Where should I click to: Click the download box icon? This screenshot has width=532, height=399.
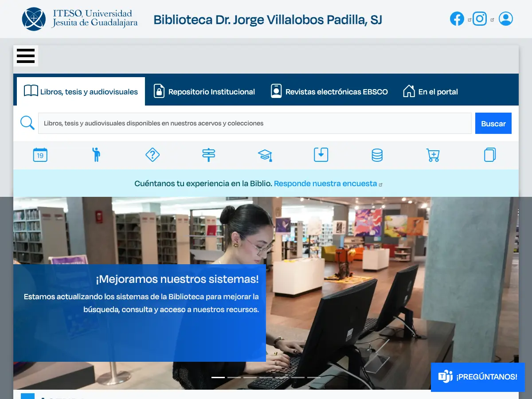[321, 155]
